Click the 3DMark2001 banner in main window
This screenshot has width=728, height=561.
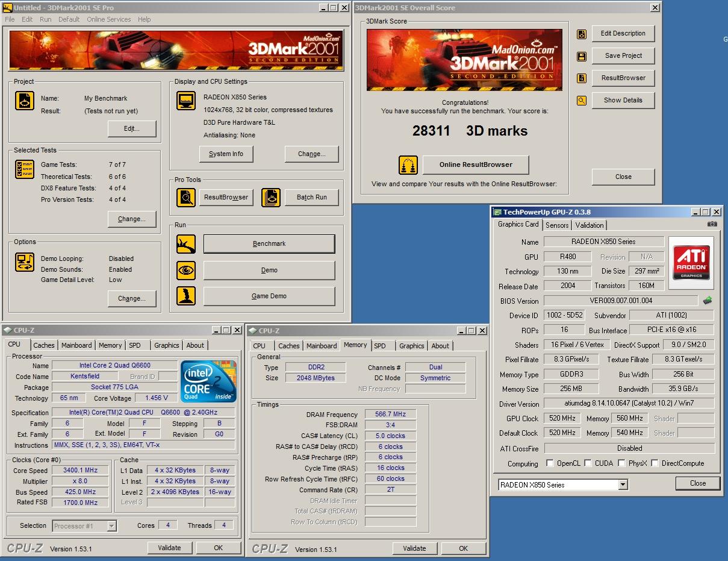(176, 51)
